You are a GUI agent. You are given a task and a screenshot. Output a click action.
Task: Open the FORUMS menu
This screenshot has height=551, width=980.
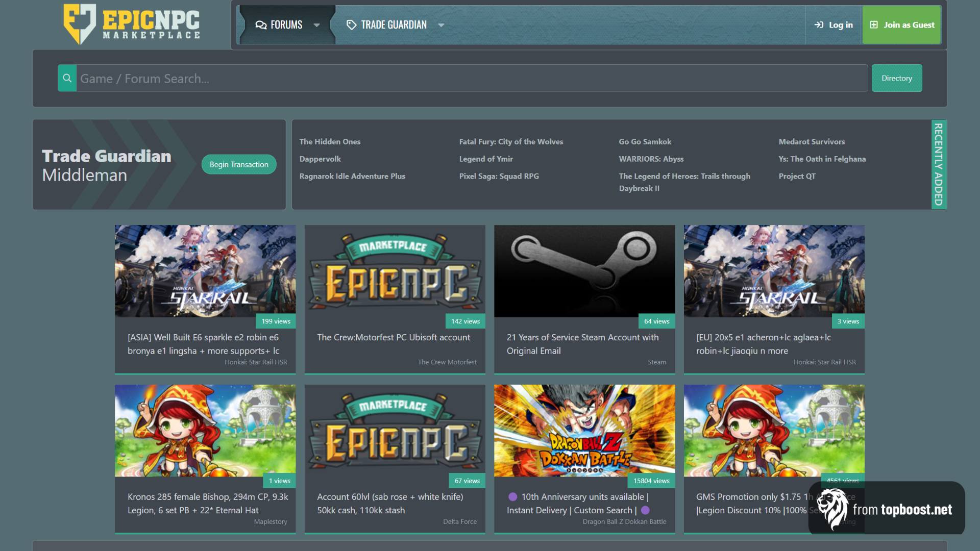286,25
